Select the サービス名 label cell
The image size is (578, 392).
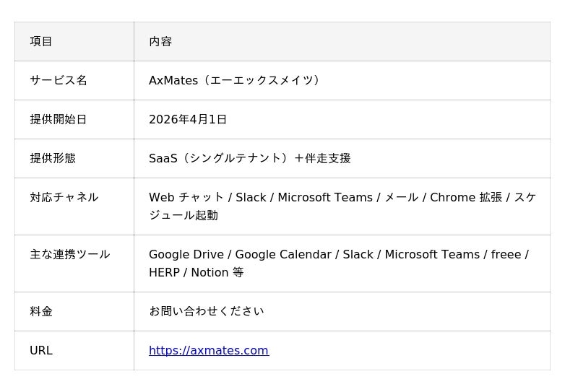click(59, 81)
